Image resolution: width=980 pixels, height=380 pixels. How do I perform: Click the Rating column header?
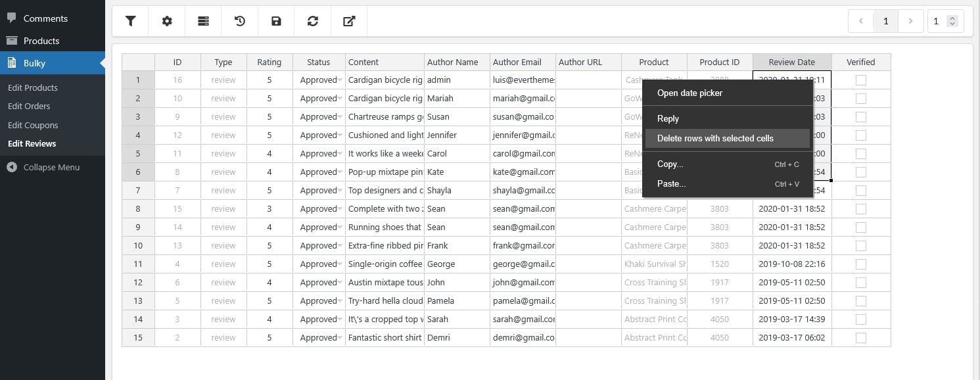[x=269, y=62]
